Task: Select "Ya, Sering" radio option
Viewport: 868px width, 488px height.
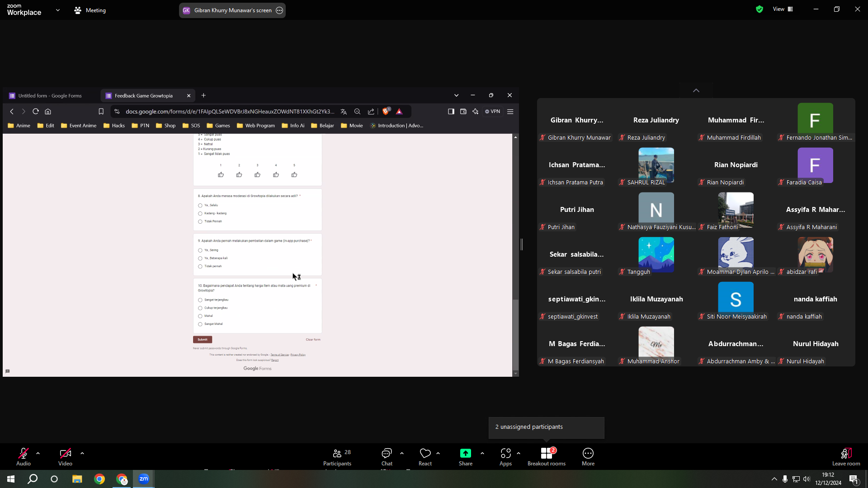Action: tap(200, 250)
